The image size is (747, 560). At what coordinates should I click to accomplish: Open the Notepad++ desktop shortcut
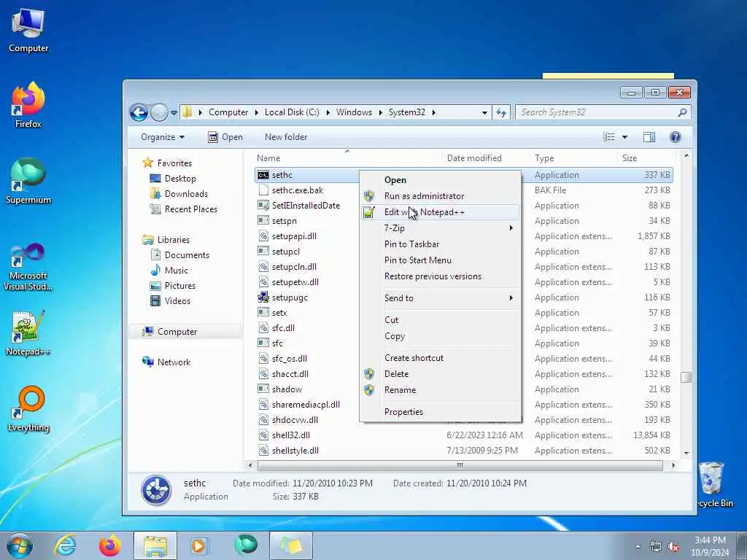pos(28,332)
